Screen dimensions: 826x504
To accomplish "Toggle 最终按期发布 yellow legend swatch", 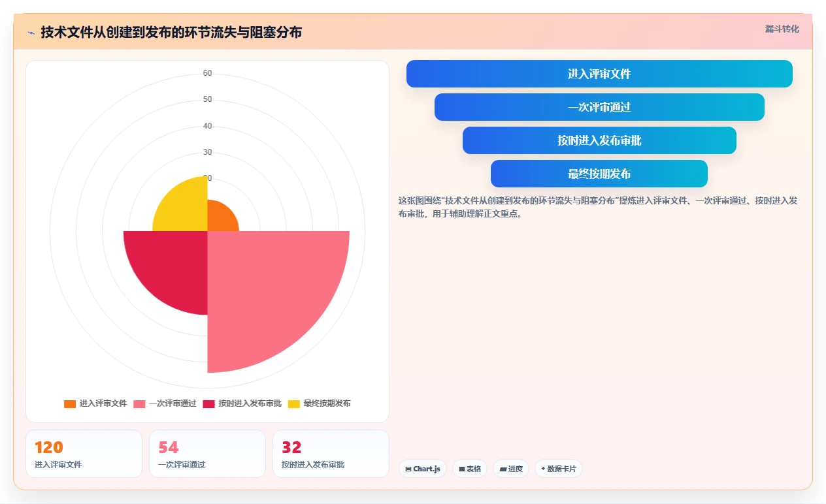I will [293, 403].
